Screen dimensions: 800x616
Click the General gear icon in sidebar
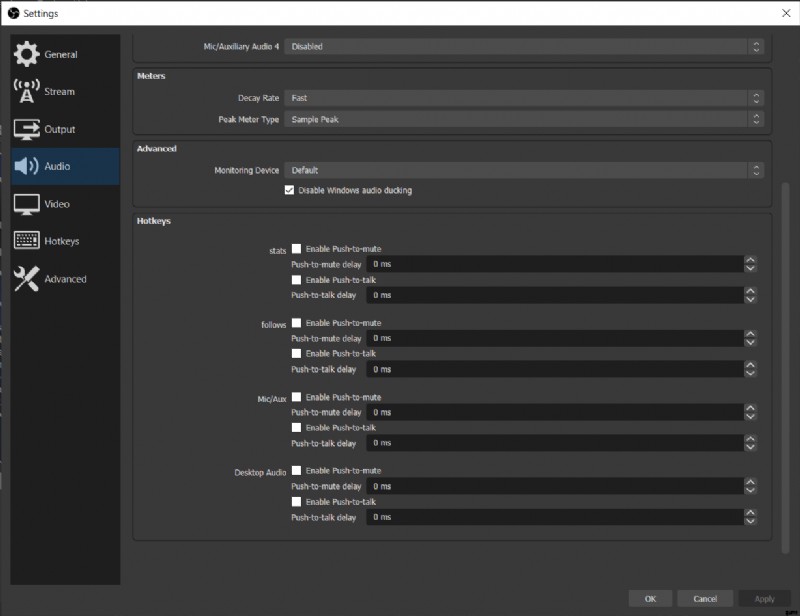coord(27,55)
